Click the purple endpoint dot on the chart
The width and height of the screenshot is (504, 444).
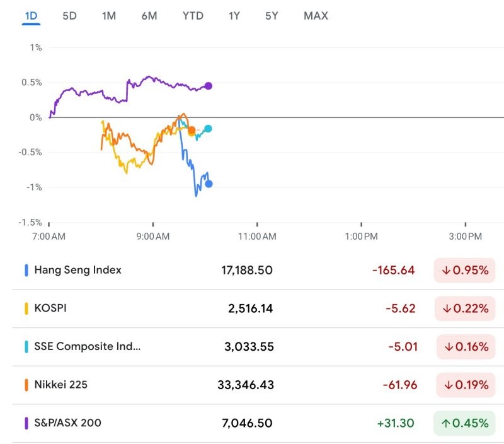pyautogui.click(x=209, y=86)
